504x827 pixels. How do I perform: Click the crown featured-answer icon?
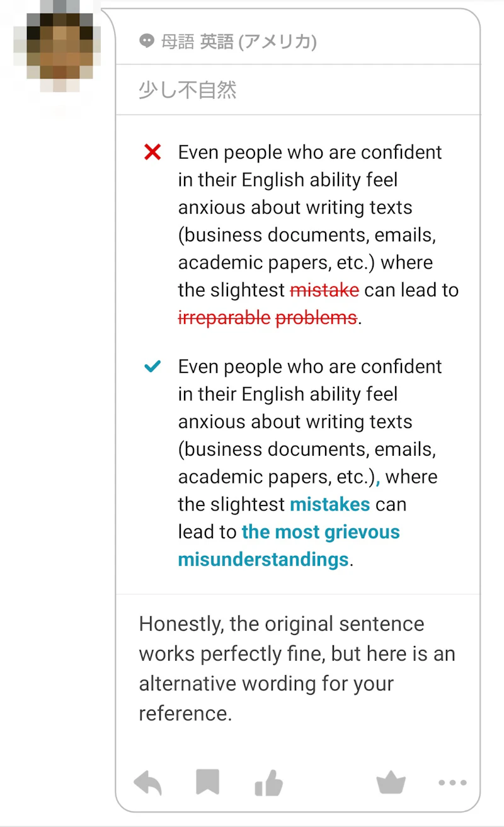pos(391,783)
